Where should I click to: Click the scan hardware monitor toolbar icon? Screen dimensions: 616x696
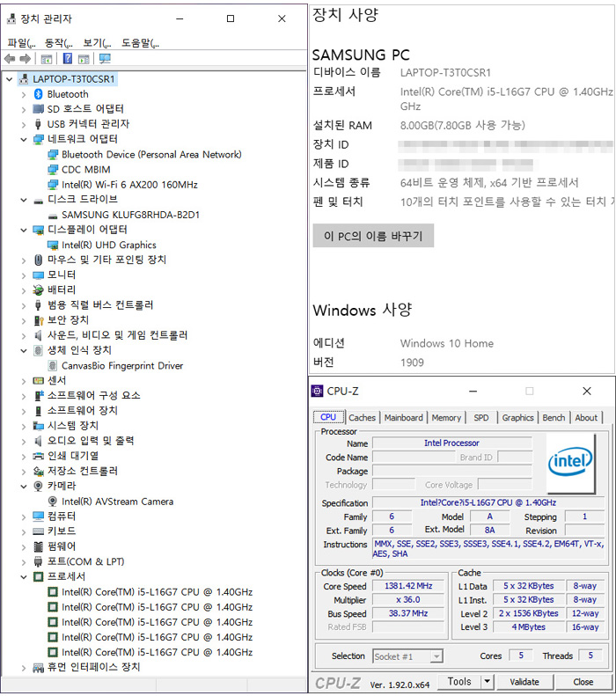[x=105, y=58]
